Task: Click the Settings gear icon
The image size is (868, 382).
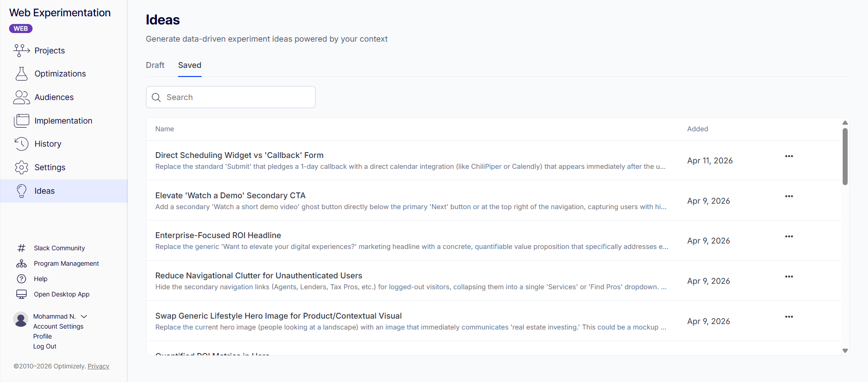Action: [21, 167]
